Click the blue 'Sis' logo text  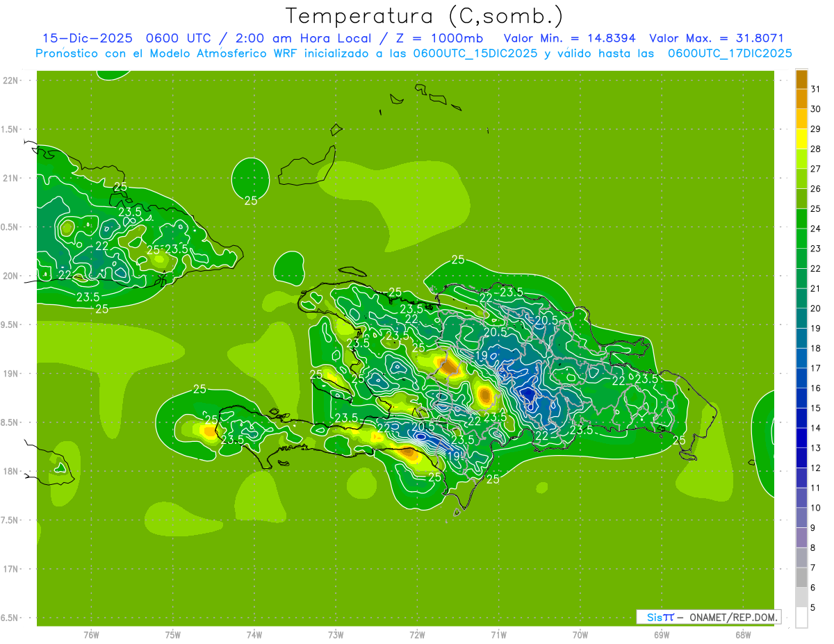655,617
